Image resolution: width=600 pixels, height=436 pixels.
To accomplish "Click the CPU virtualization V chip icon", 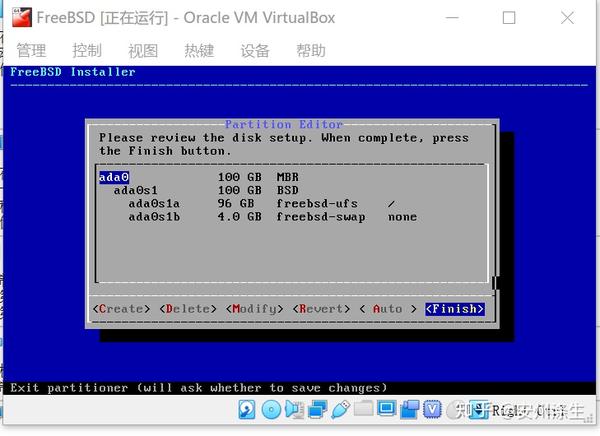I will tap(432, 410).
